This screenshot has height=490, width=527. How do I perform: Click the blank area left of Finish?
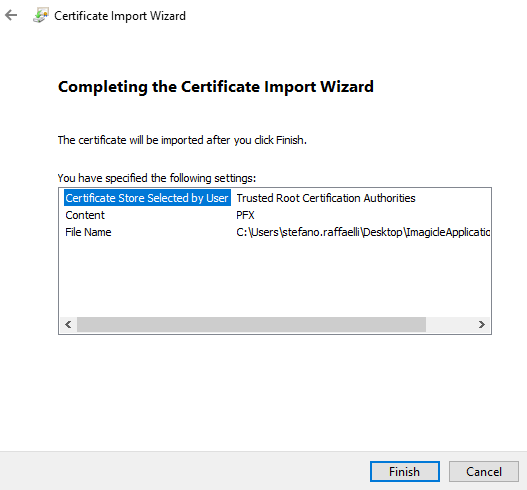pos(185,471)
